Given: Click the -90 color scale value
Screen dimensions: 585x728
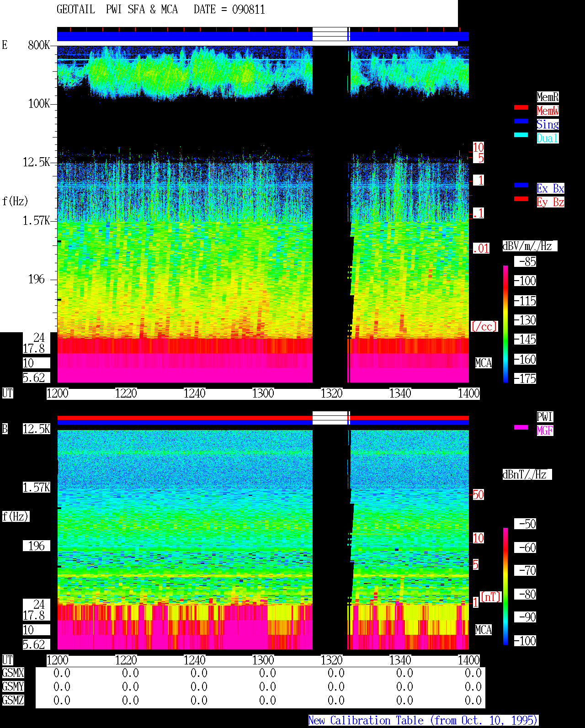Looking at the screenshot, I should [526, 617].
